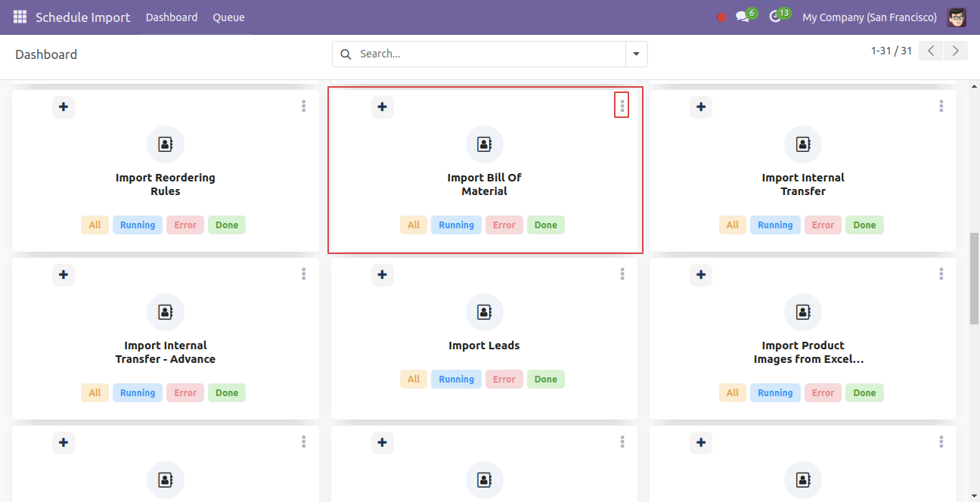
Task: Open the user avatar menu
Action: pyautogui.click(x=957, y=17)
